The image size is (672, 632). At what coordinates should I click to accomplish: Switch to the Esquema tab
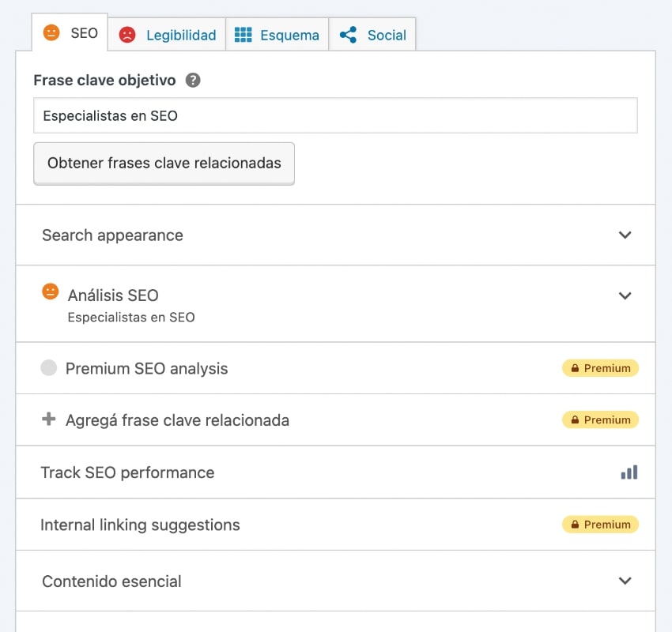click(277, 35)
